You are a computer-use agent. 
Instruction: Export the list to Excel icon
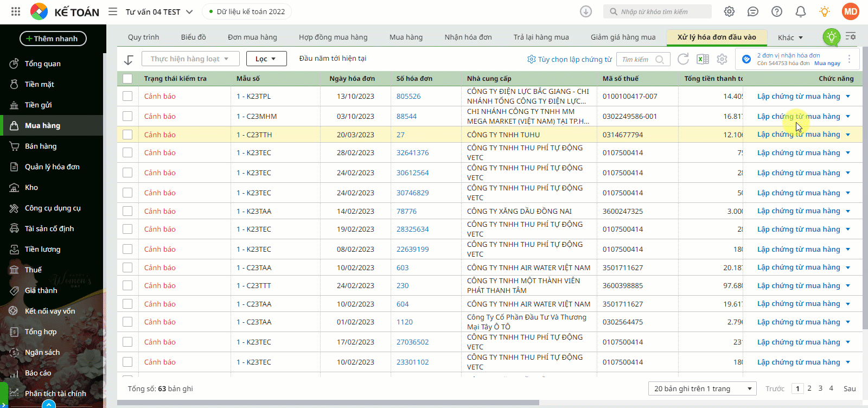click(703, 59)
